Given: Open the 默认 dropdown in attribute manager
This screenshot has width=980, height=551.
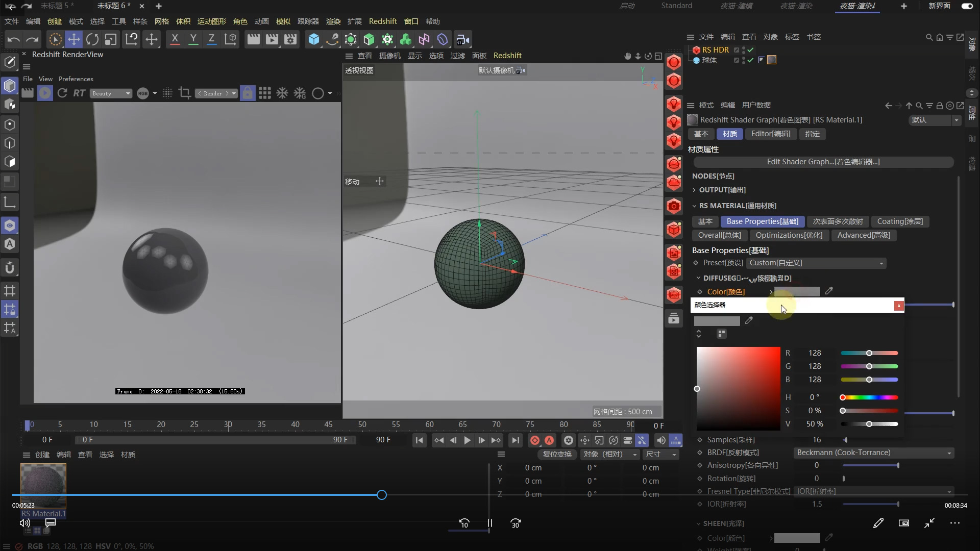Looking at the screenshot, I should (x=935, y=120).
